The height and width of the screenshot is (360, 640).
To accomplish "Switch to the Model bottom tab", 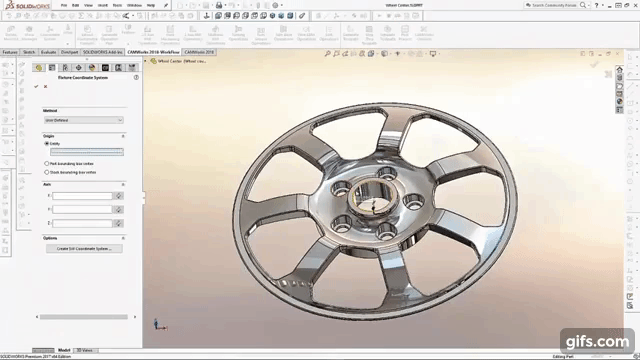I will click(x=64, y=350).
